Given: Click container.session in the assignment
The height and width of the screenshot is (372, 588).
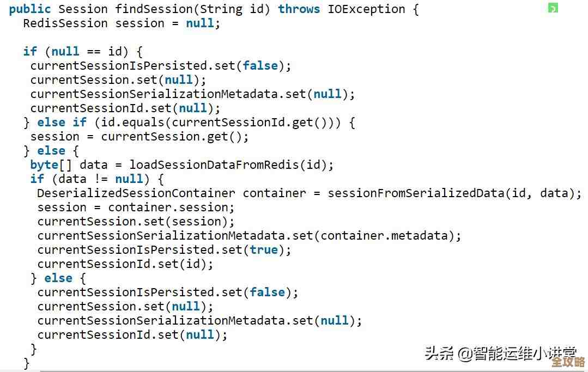Looking at the screenshot, I should [171, 208].
